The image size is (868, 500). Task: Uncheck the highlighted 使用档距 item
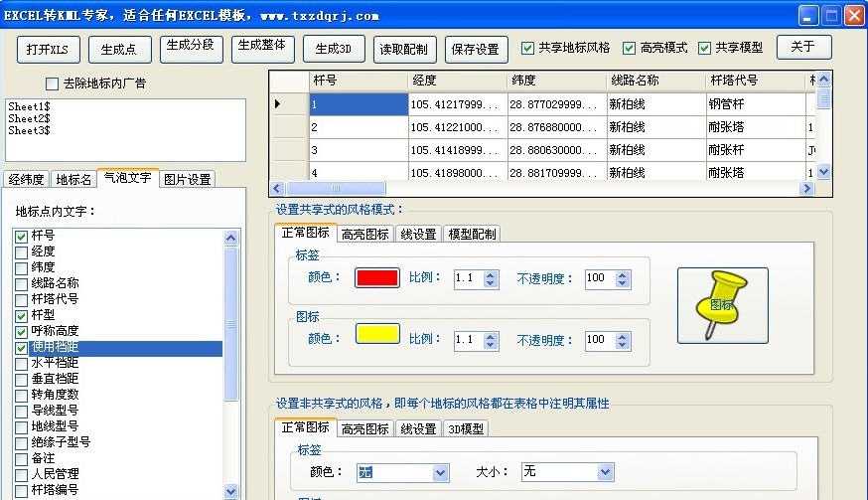click(21, 348)
